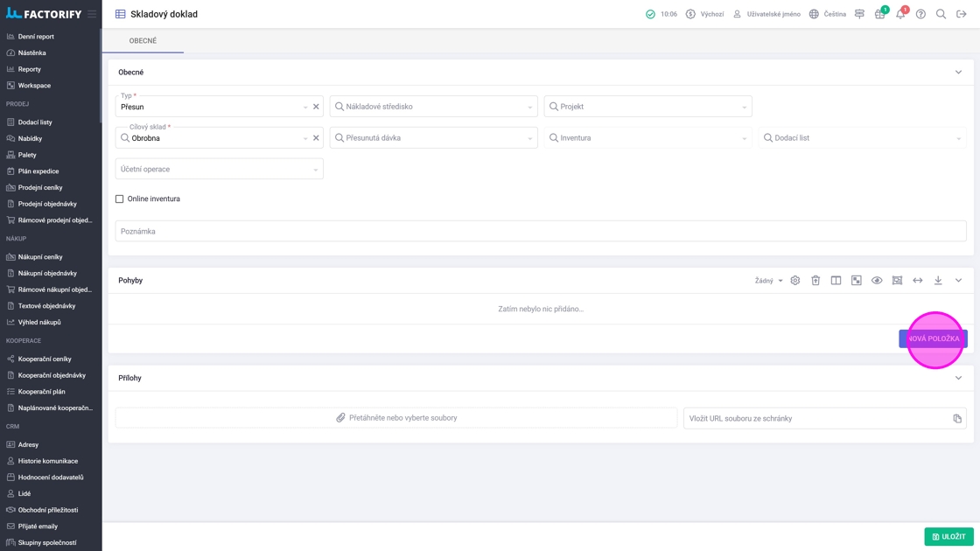Open the Žádný filter dropdown
This screenshot has height=551, width=980.
768,281
